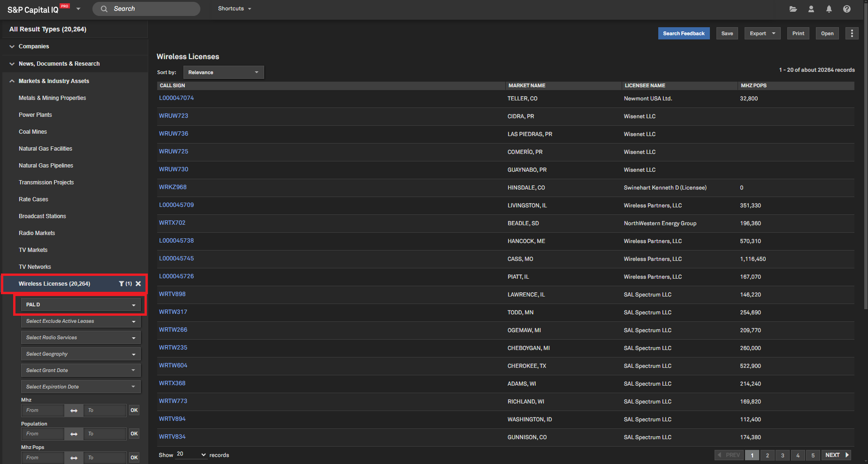Open the folder icon in top bar

(x=793, y=9)
